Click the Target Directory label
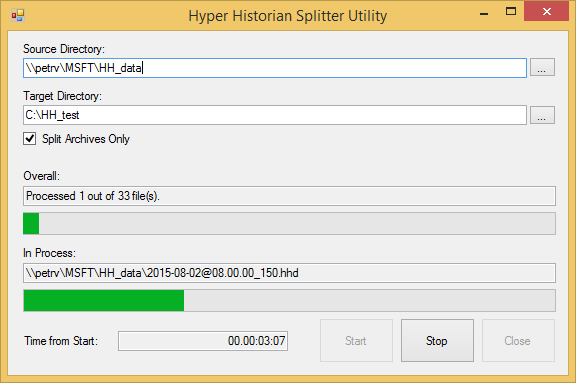Image resolution: width=578 pixels, height=385 pixels. point(62,96)
